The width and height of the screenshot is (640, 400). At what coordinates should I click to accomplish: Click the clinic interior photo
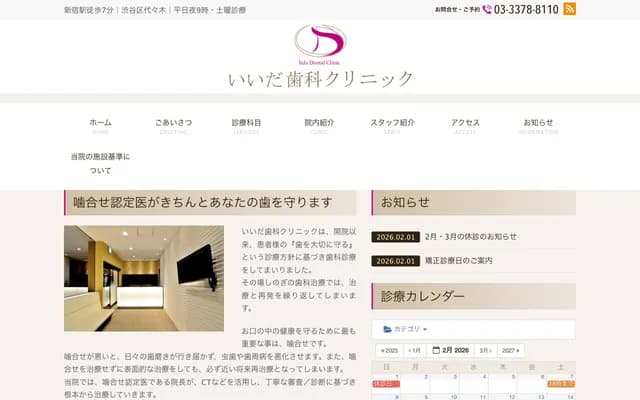click(x=144, y=278)
